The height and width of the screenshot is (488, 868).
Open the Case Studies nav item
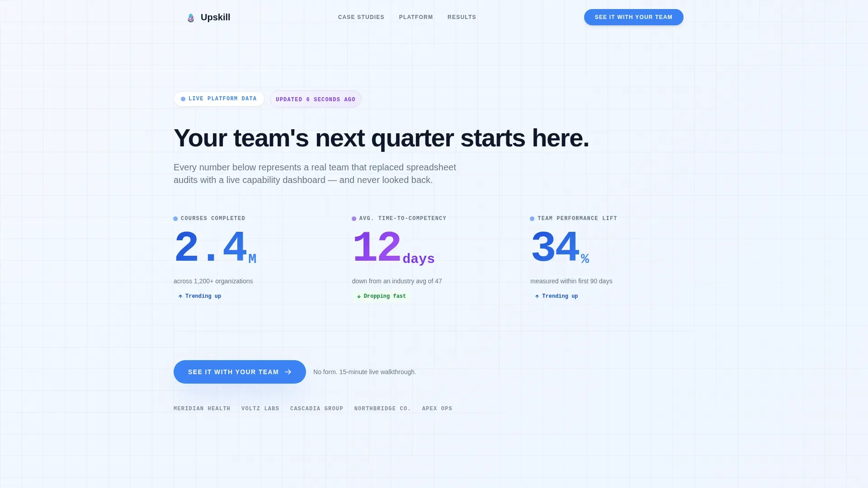pos(361,17)
